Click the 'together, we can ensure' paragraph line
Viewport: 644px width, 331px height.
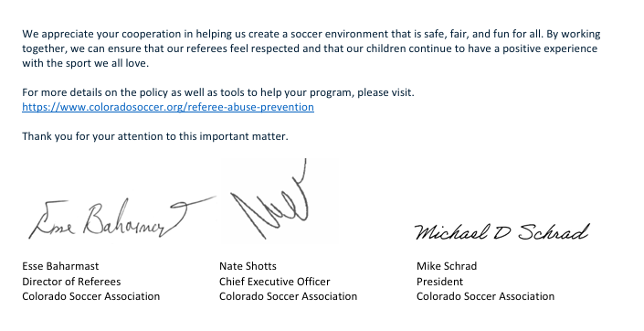coord(310,48)
